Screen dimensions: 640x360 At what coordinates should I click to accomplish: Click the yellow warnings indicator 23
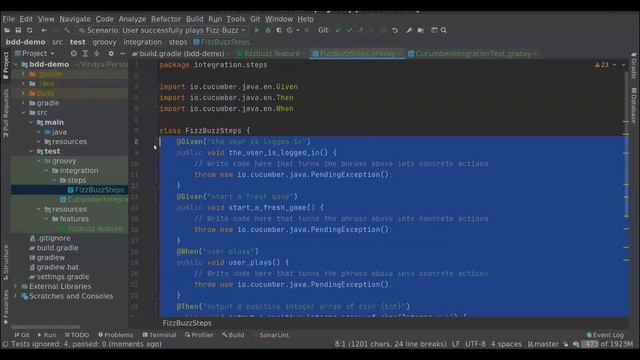[x=602, y=65]
